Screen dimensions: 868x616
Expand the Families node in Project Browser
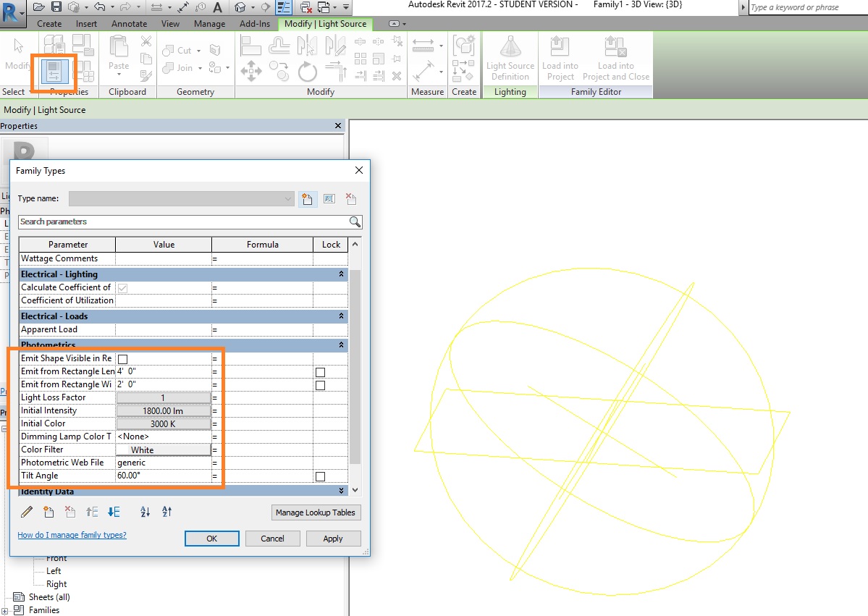click(4, 611)
